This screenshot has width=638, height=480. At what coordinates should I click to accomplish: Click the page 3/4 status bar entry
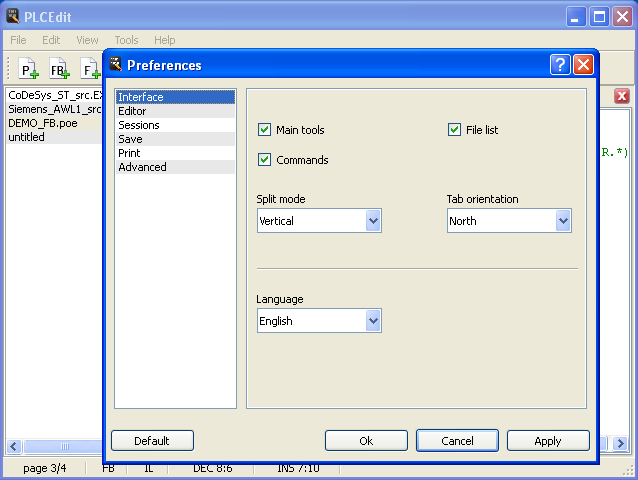tap(45, 468)
